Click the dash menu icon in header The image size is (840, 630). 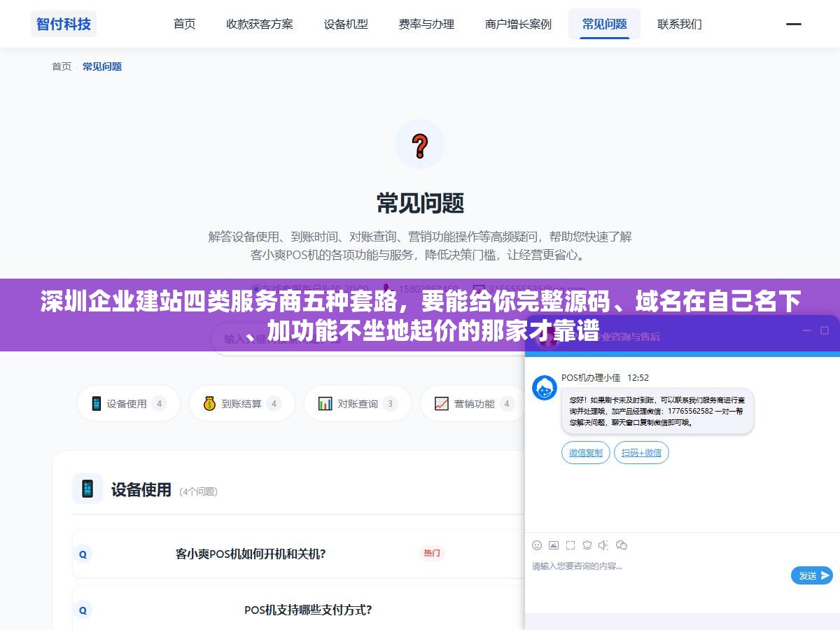tap(794, 24)
